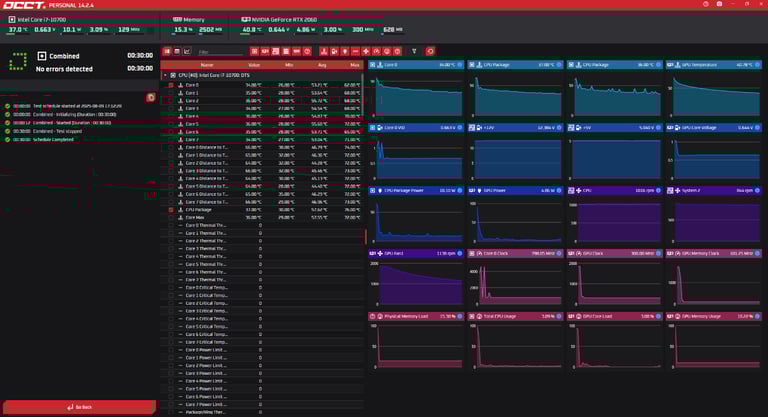The height and width of the screenshot is (417, 768).
Task: Click the camera screenshot icon in title bar
Action: (718, 5)
